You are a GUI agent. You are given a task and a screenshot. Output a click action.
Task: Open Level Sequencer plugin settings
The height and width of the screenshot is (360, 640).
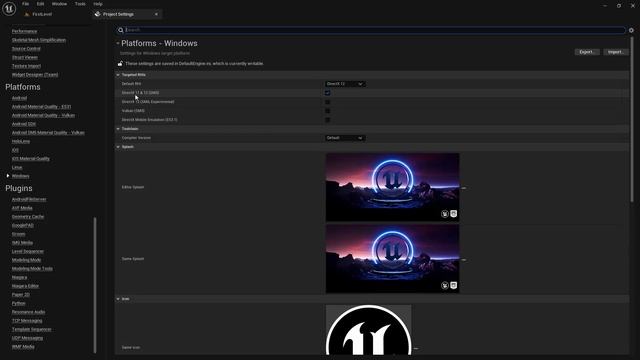pos(28,251)
